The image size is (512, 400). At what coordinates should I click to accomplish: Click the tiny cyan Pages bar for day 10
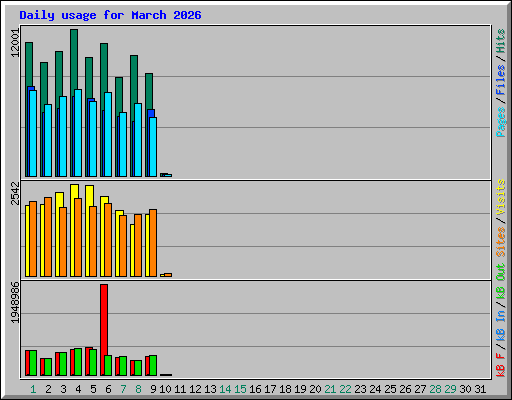[168, 175]
